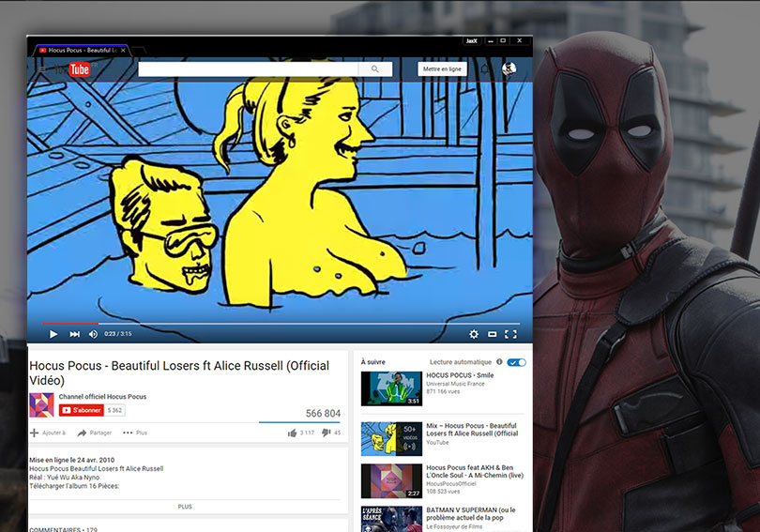Click the S'abonner subscribe button

coord(82,410)
